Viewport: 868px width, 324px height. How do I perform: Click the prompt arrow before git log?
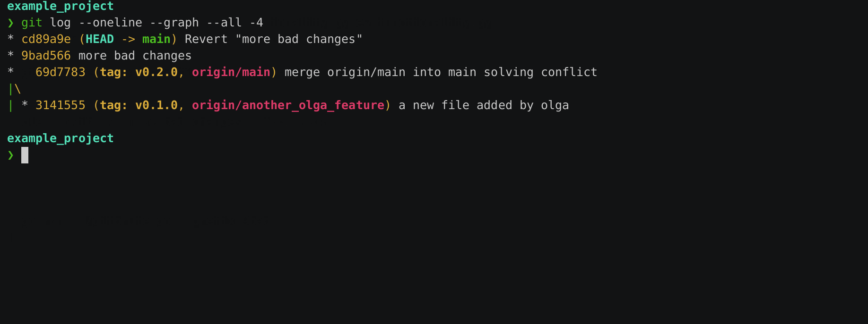pos(10,23)
